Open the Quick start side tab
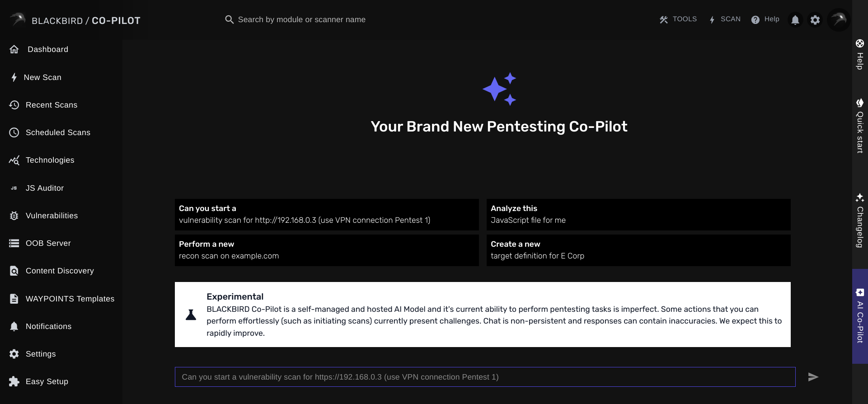The width and height of the screenshot is (868, 404). click(860, 126)
